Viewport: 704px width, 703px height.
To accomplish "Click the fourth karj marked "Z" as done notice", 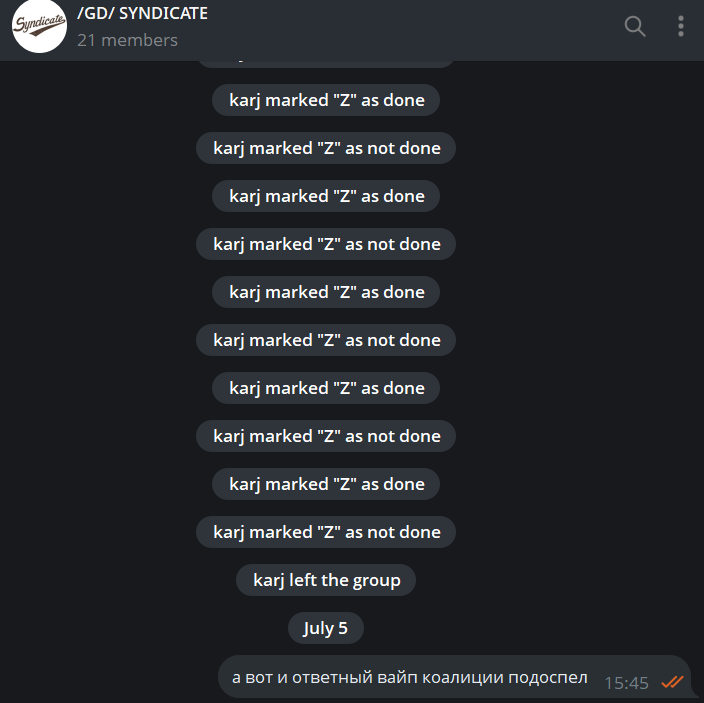I will tap(326, 388).
